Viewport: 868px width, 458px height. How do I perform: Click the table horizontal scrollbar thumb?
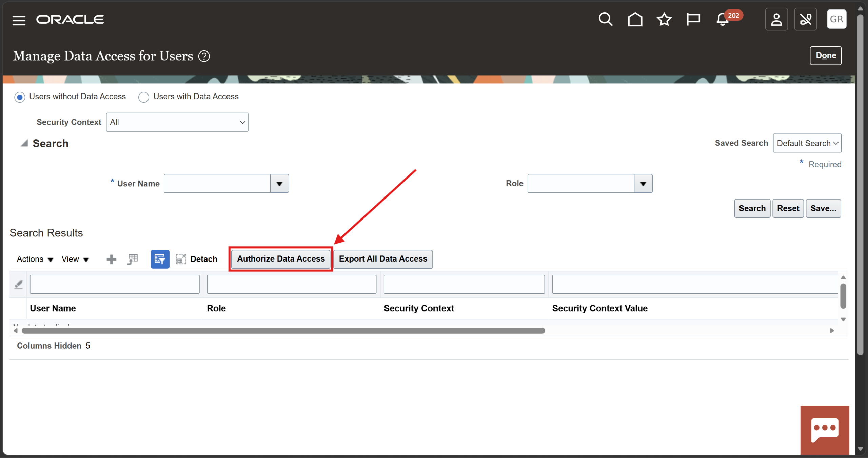tap(283, 331)
